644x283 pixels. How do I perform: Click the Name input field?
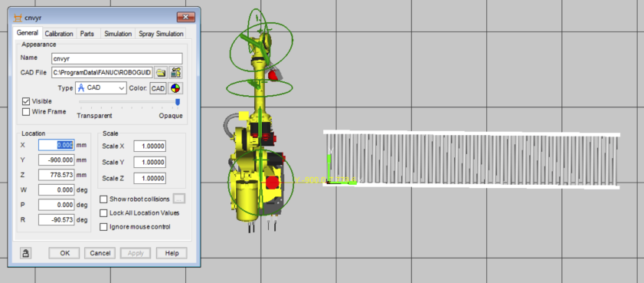[117, 58]
